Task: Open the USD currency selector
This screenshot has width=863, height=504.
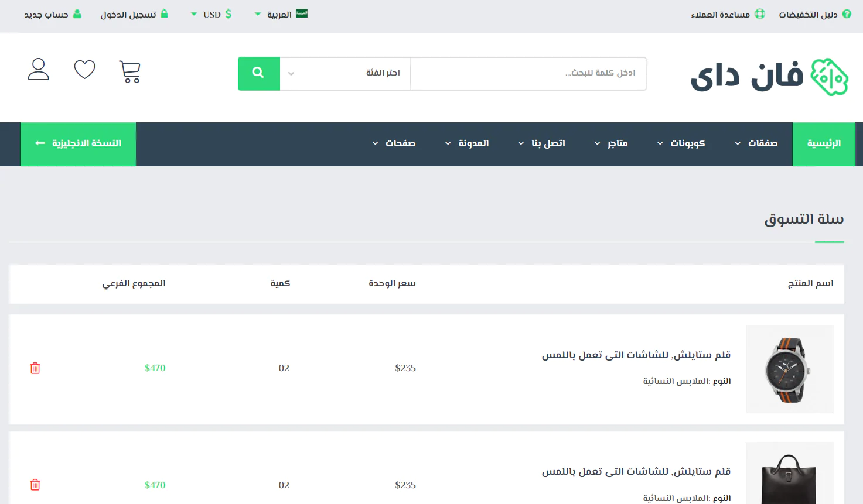Action: [212, 14]
